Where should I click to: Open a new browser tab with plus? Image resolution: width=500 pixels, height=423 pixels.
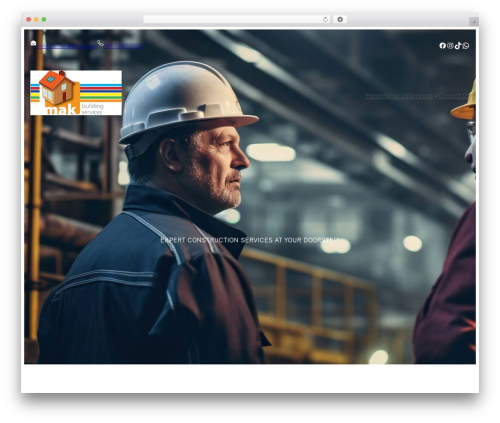point(474,22)
